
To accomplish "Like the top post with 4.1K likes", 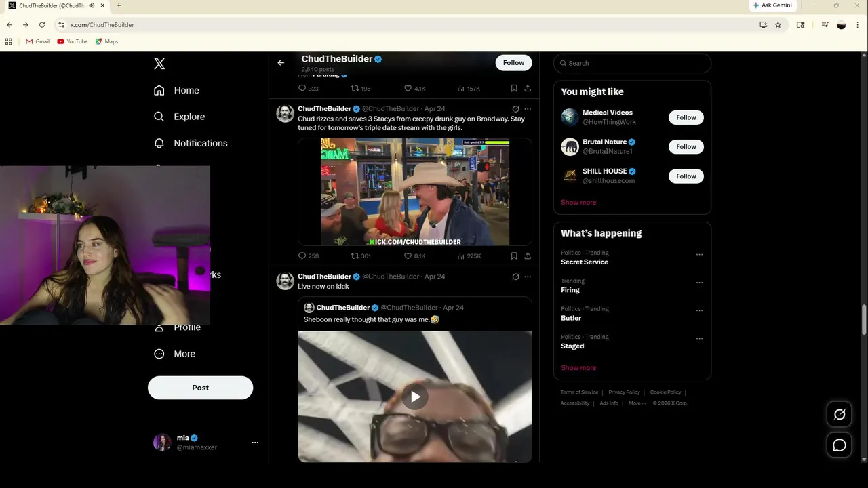I will (414, 89).
